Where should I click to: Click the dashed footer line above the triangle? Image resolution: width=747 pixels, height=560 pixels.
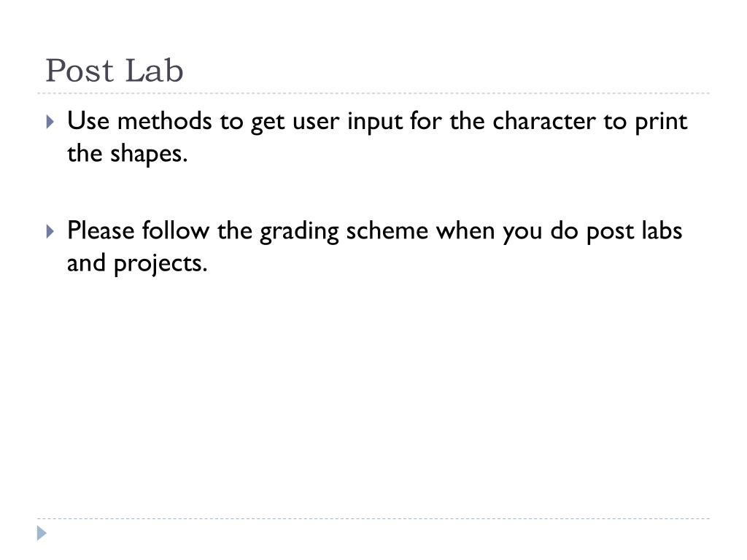tap(373, 518)
